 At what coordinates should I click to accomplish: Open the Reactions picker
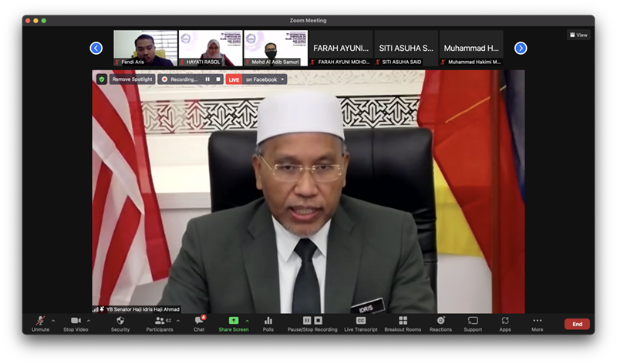tap(441, 321)
